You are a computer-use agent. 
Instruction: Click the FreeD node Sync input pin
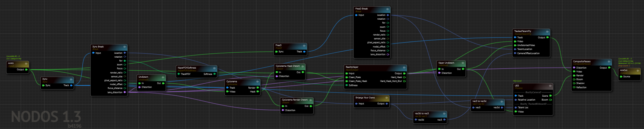tap(276, 52)
